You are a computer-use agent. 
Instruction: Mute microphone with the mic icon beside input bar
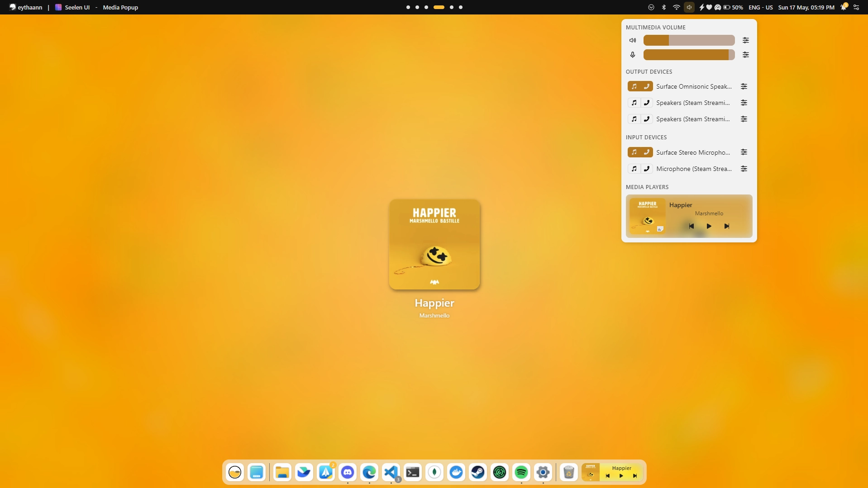[x=633, y=55]
